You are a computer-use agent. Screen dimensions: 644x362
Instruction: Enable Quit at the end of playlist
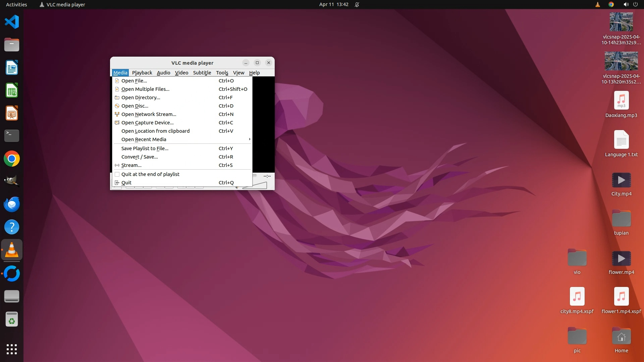point(150,174)
